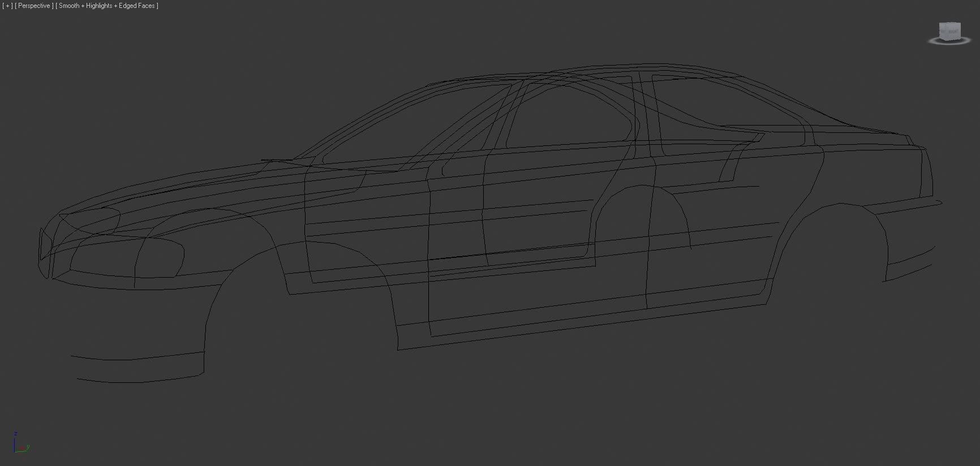Click the ViewCube in the viewport corner
980x466 pixels.
[949, 32]
